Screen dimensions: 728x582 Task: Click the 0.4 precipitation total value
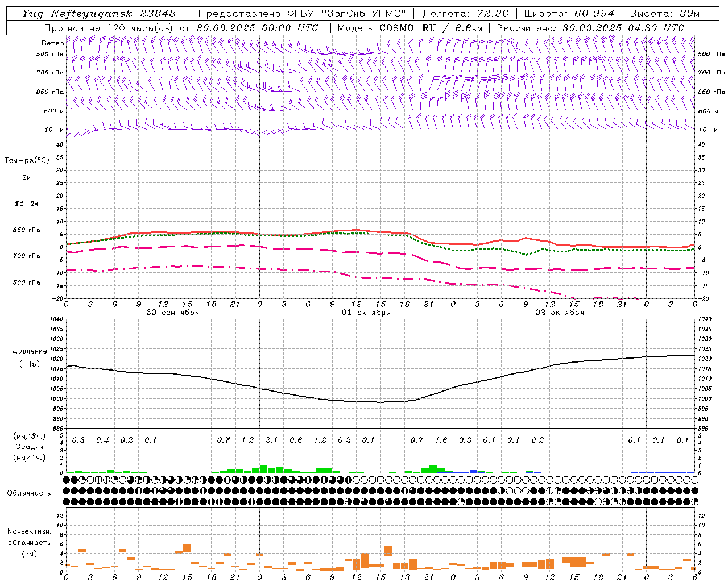[102, 440]
